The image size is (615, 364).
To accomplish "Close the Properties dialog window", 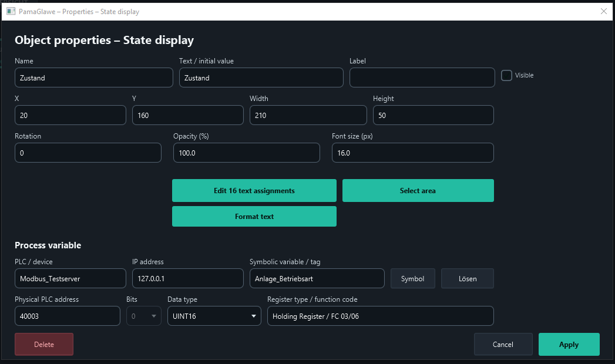I will 604,11.
